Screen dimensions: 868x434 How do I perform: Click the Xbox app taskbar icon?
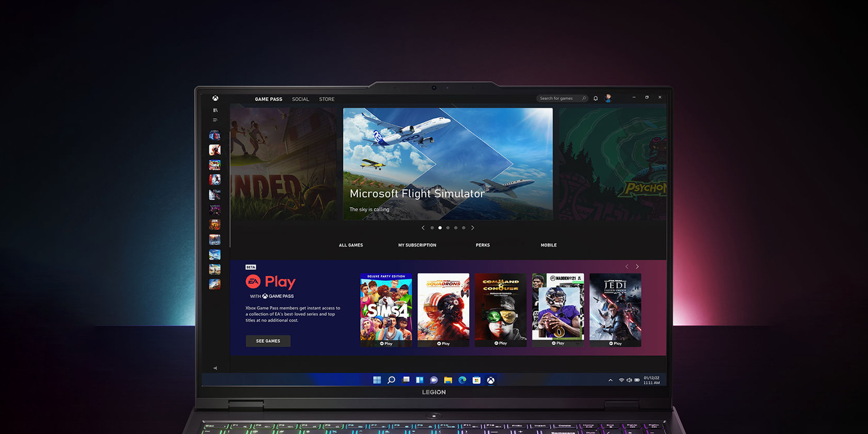[490, 380]
